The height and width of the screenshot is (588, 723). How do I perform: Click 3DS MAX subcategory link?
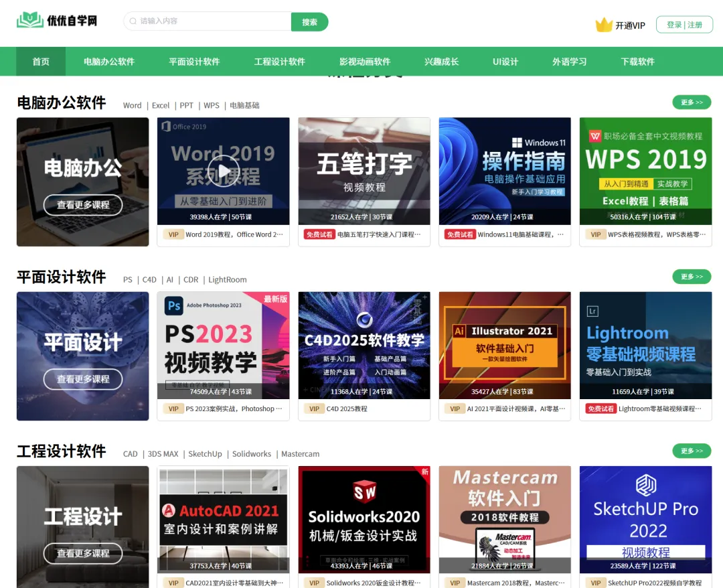point(163,454)
